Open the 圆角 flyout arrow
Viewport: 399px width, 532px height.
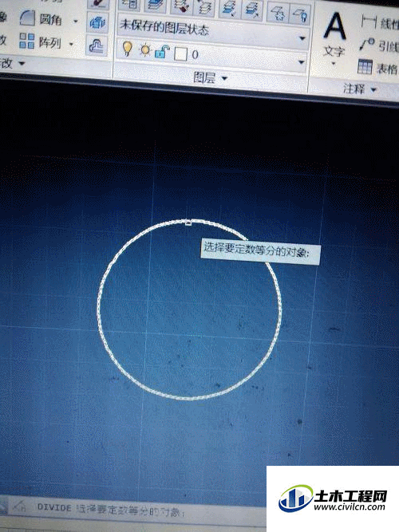coord(76,21)
